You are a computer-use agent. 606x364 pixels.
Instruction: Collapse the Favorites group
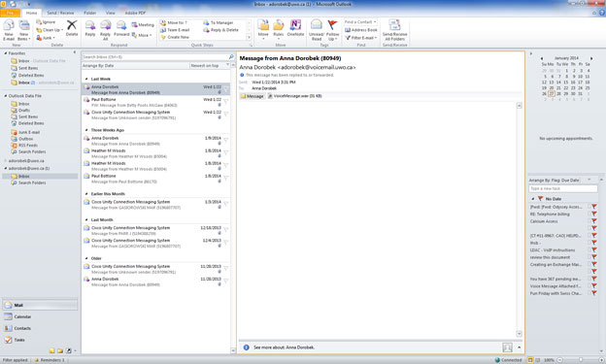point(6,53)
